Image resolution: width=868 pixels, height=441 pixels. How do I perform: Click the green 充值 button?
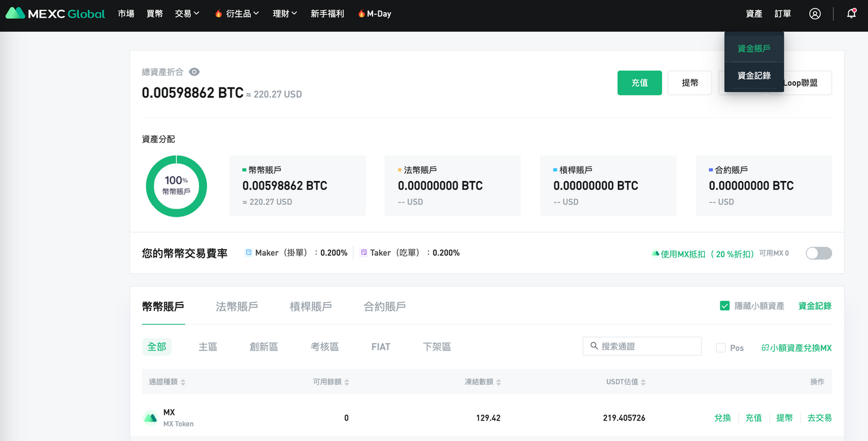640,83
